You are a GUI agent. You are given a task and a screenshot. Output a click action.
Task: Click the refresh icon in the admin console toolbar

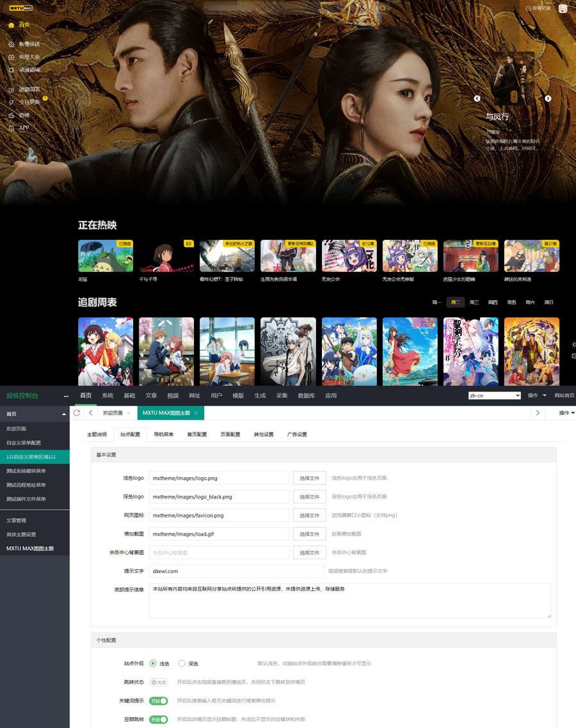click(x=76, y=413)
